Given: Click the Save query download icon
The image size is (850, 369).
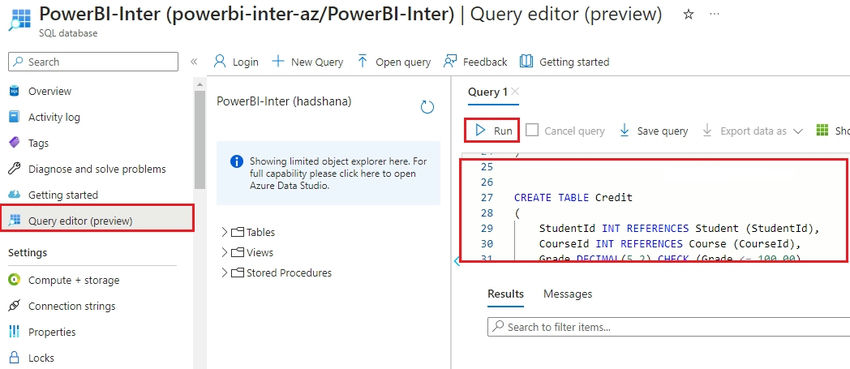Looking at the screenshot, I should point(624,131).
